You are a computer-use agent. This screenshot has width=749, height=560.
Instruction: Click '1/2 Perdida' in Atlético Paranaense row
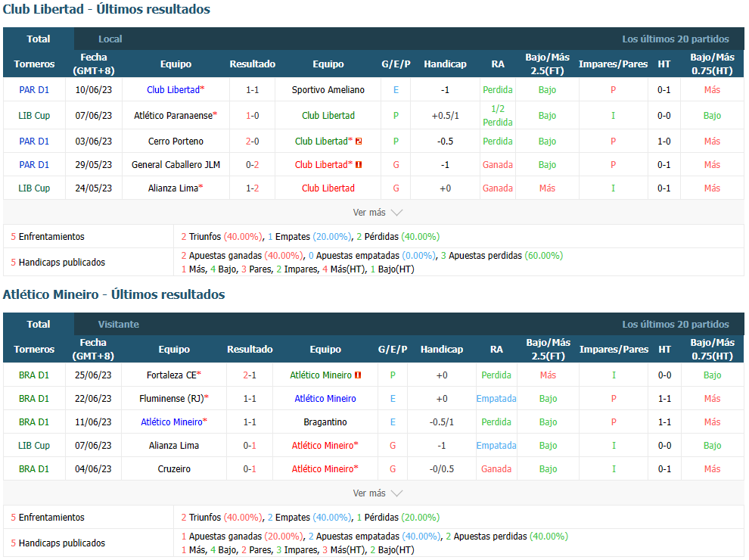(x=498, y=116)
